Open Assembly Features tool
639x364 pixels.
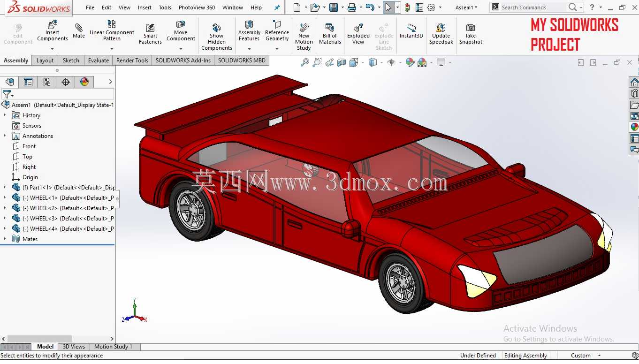[249, 31]
